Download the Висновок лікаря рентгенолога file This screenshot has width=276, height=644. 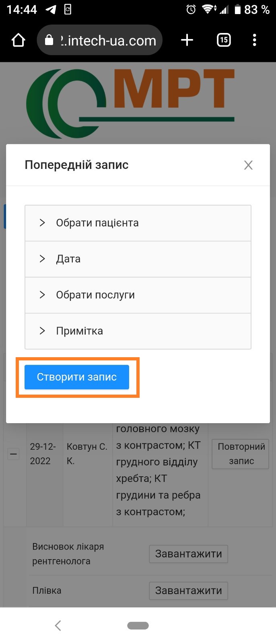tap(188, 554)
